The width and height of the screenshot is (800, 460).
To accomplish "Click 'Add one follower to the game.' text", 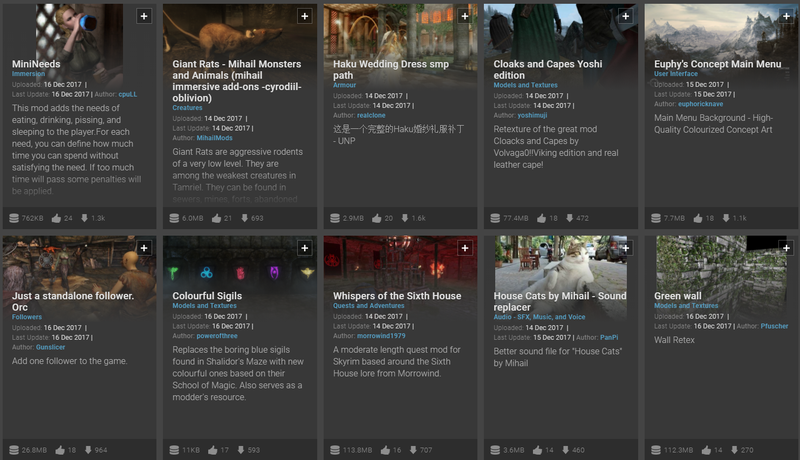I will [69, 361].
